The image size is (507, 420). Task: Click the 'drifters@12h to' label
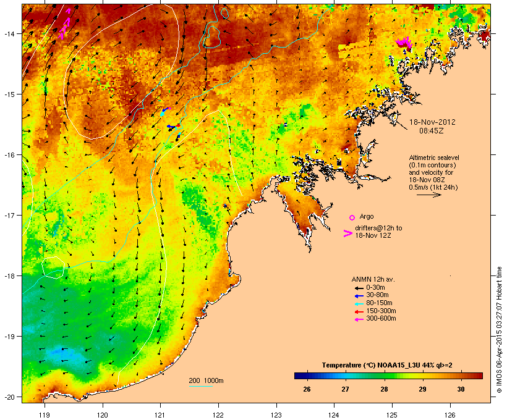[x=378, y=228]
